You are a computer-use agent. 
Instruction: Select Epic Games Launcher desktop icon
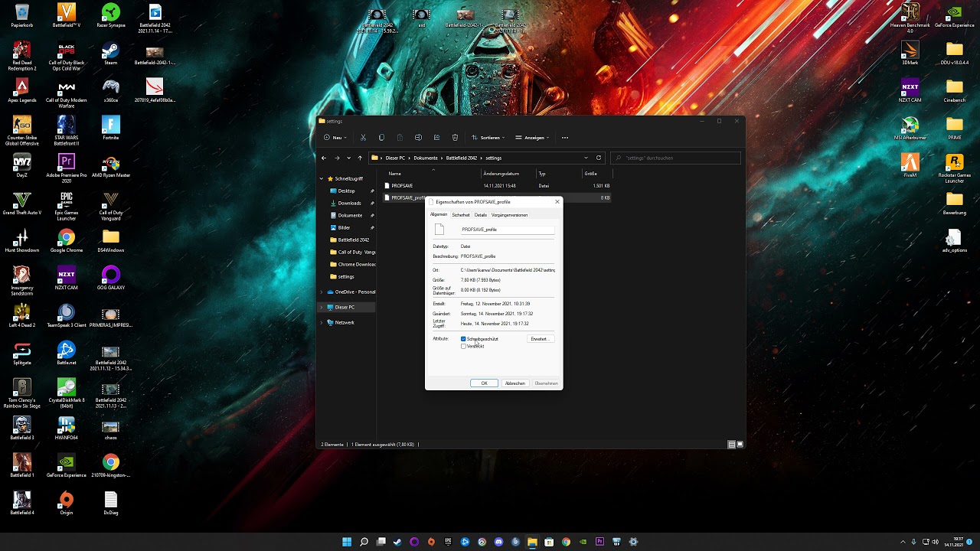67,206
